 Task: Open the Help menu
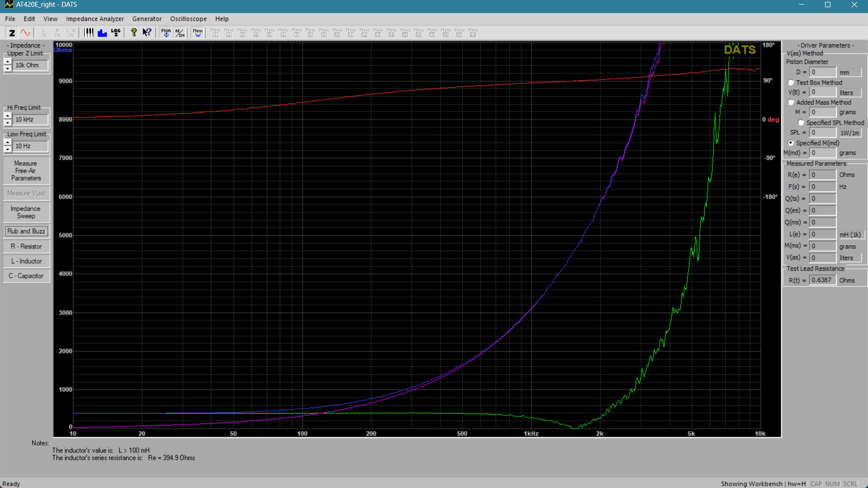pos(222,19)
